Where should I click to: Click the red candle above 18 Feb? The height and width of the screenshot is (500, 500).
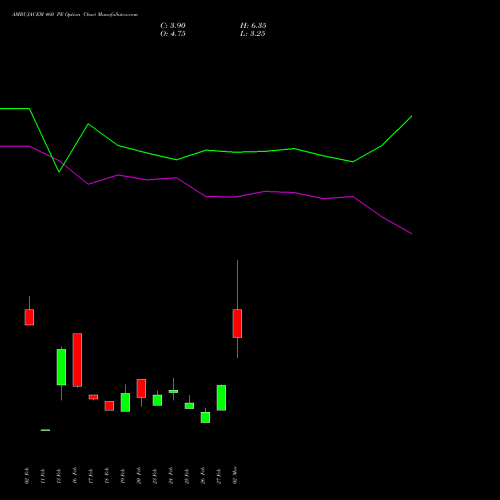click(109, 406)
